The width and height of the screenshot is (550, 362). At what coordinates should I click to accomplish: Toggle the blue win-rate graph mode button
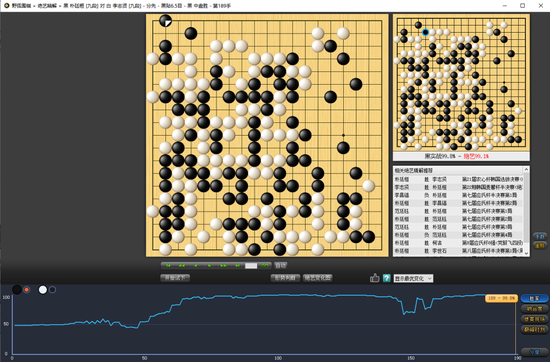coord(534,299)
